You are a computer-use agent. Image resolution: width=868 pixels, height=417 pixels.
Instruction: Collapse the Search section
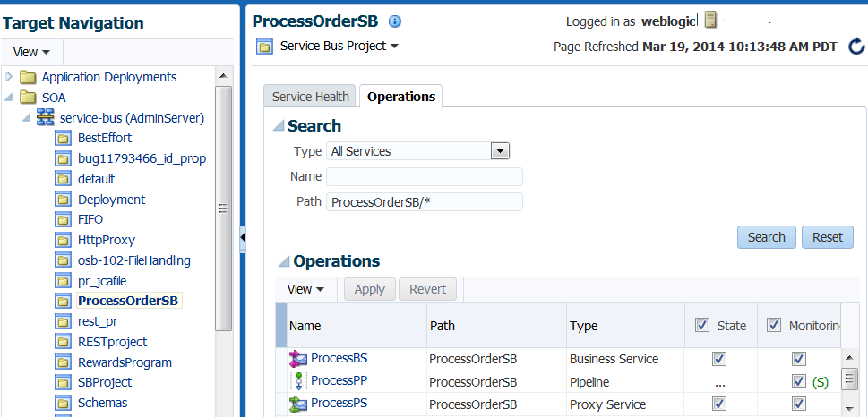tap(279, 126)
